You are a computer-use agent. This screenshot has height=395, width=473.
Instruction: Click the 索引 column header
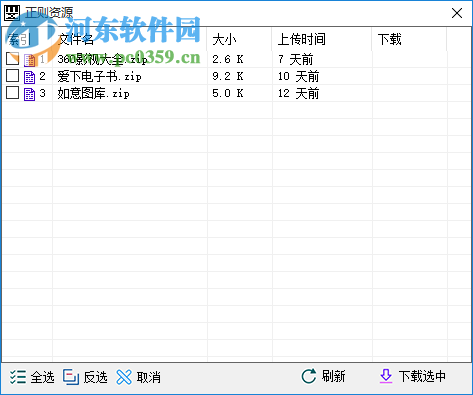coord(27,39)
